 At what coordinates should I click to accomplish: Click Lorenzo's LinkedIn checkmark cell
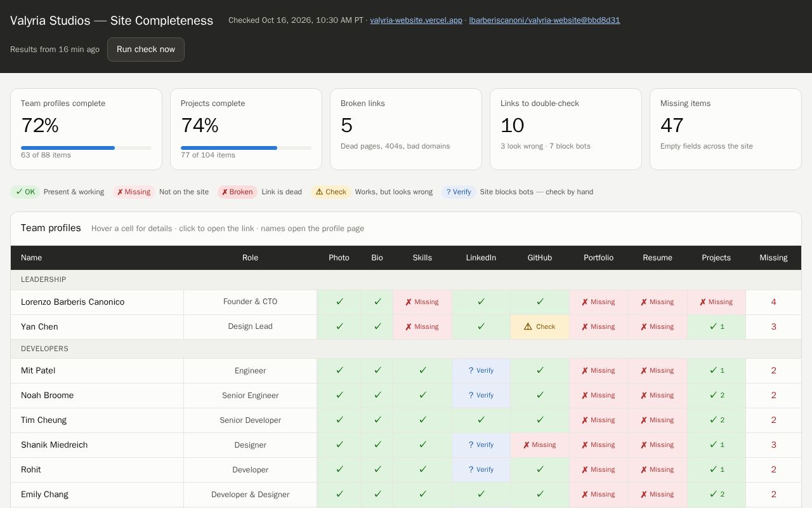(481, 302)
